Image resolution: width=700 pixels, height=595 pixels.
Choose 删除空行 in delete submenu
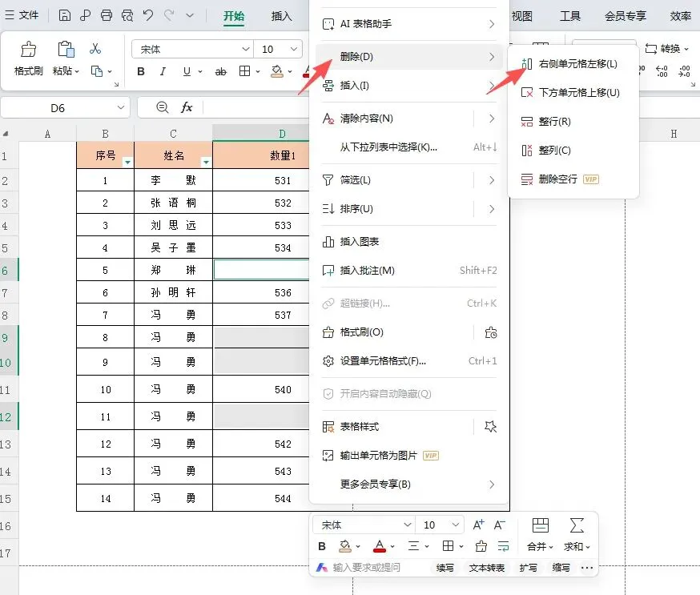pos(573,179)
